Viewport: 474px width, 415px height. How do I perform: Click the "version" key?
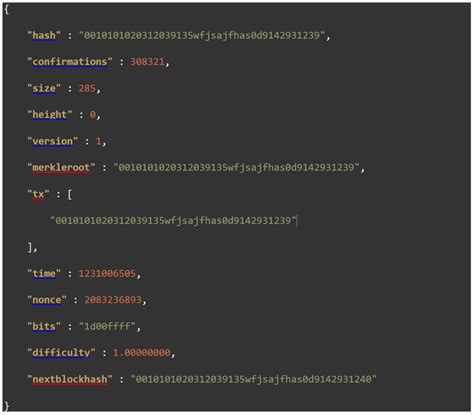coord(53,141)
